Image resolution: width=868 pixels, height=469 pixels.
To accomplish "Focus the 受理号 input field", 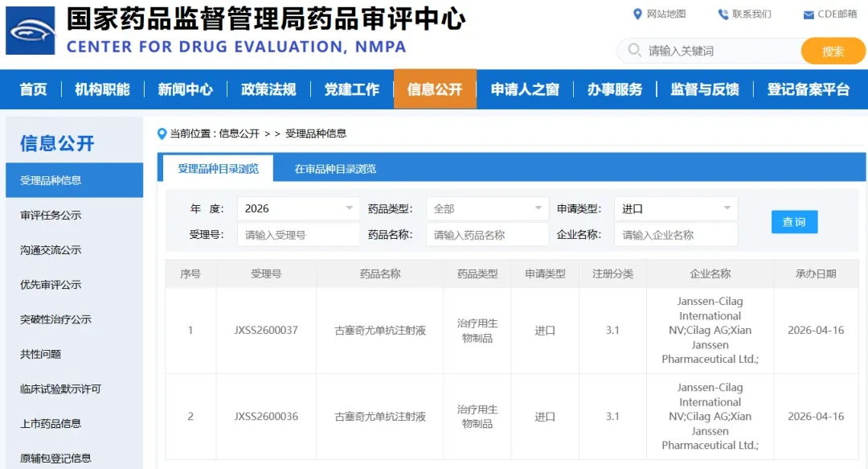I will [x=298, y=235].
